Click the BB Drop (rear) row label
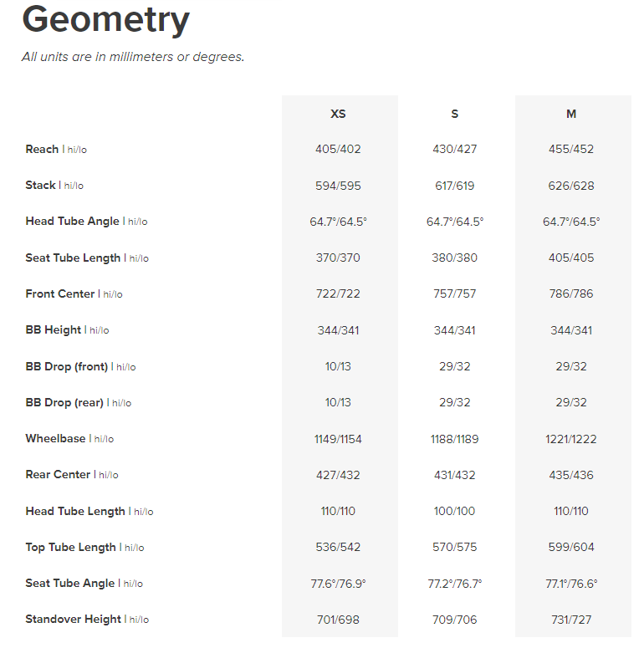Image resolution: width=644 pixels, height=648 pixels. [x=64, y=402]
